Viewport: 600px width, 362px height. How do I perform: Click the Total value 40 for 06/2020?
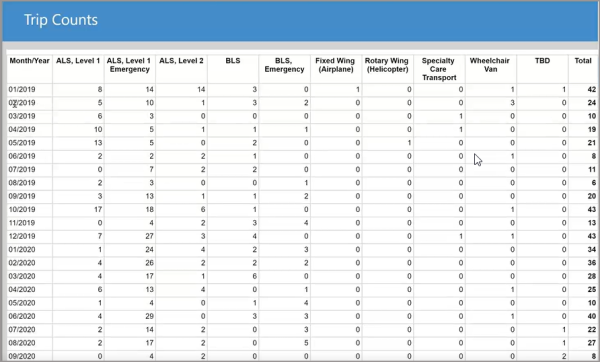[592, 316]
